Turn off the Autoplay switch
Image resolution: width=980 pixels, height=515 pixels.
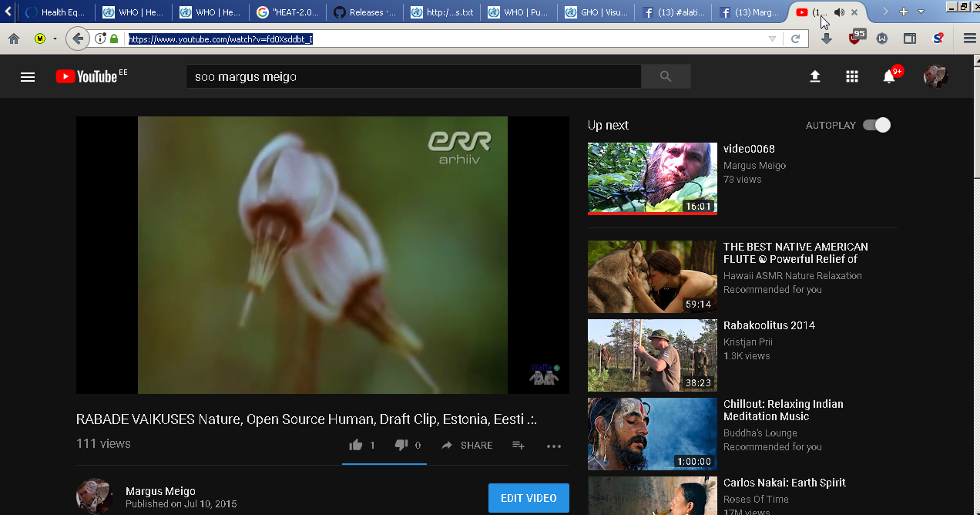pyautogui.click(x=877, y=125)
